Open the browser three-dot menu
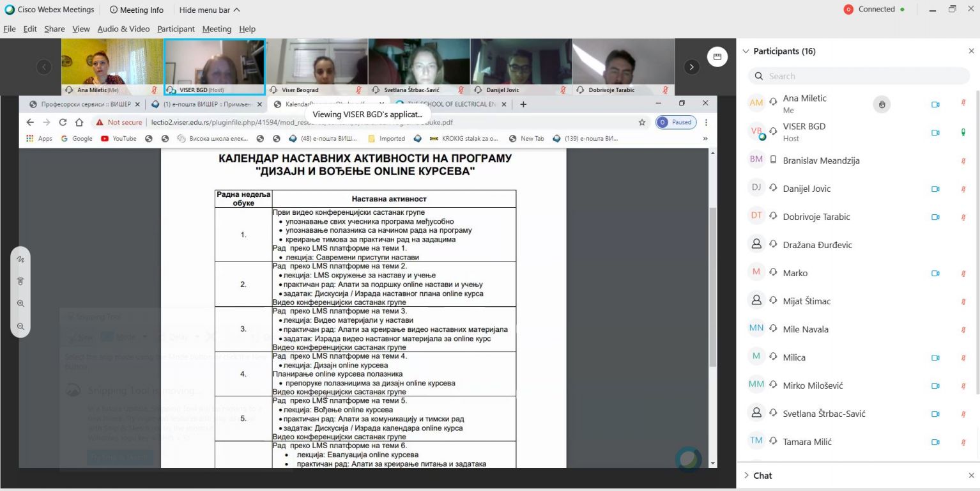The height and width of the screenshot is (491, 980). pos(706,122)
